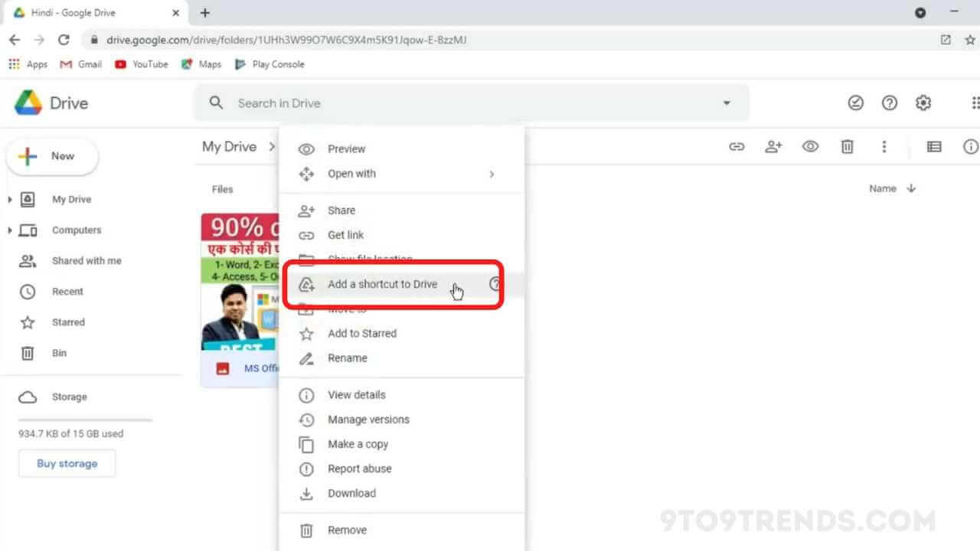This screenshot has height=551, width=980.
Task: Expand the Computers sidebar section
Action: pos(10,230)
